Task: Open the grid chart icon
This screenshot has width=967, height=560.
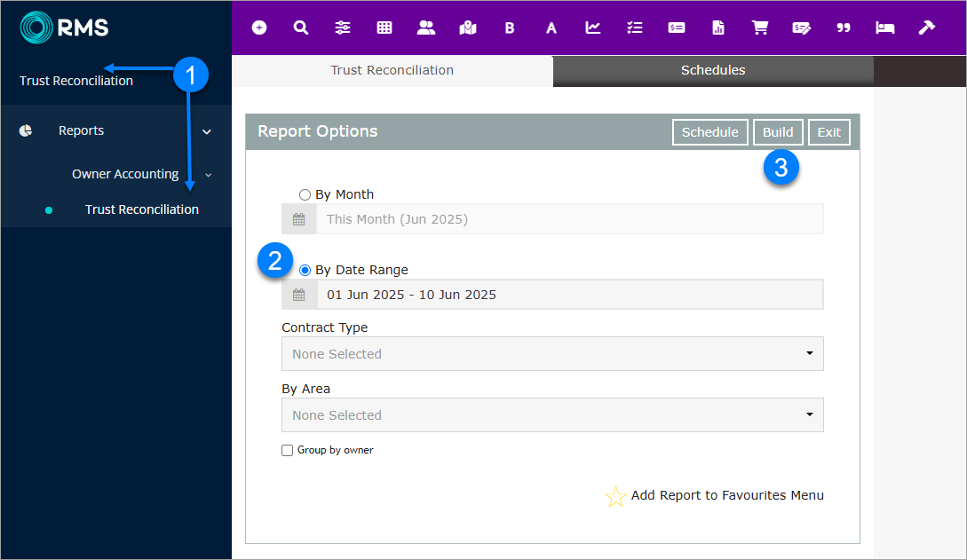Action: tap(384, 28)
